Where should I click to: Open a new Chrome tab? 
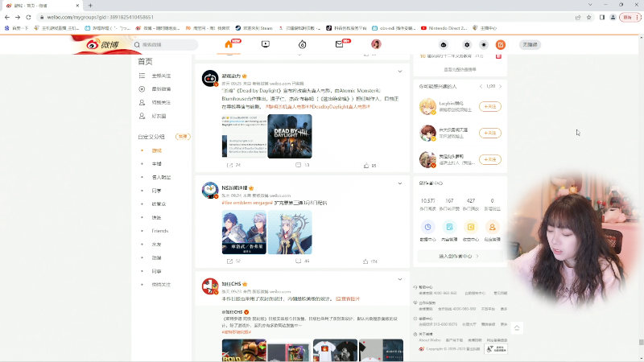point(90,6)
